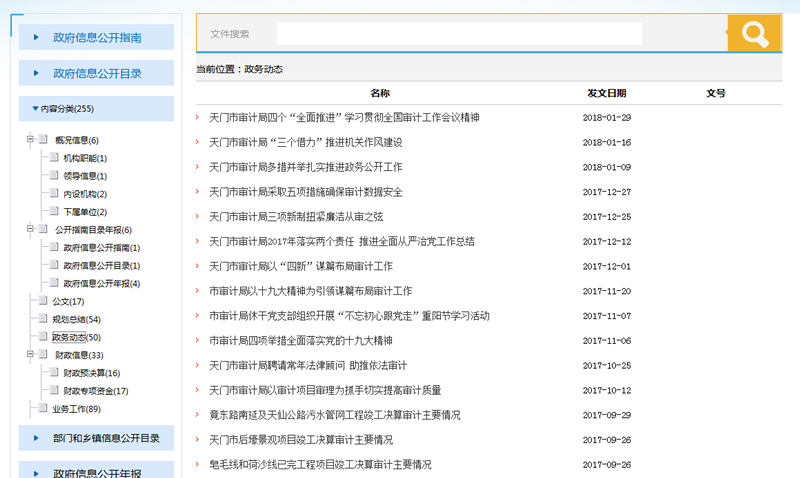This screenshot has height=478, width=800.
Task: Select 政务动态(50) in the category tree
Action: coord(76,337)
